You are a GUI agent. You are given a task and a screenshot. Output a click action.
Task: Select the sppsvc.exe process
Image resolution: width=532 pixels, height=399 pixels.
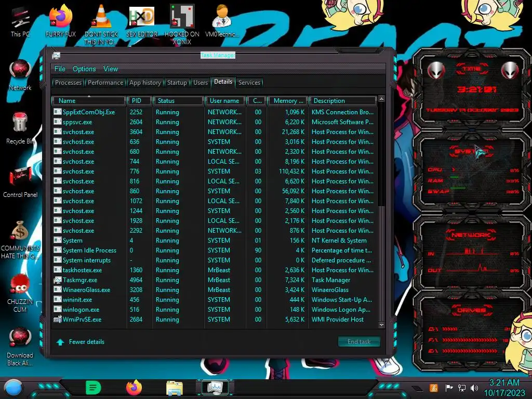click(x=215, y=122)
